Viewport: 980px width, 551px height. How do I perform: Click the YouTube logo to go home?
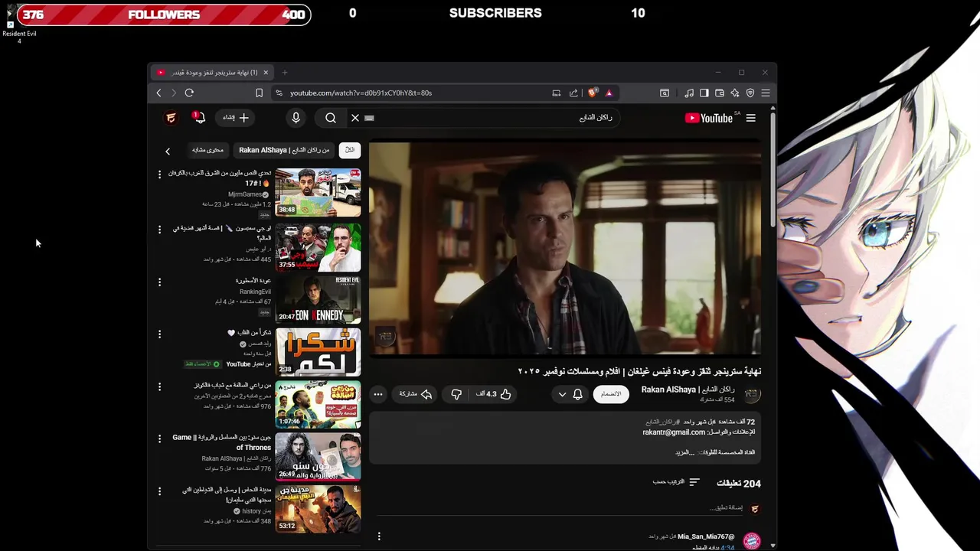(x=709, y=118)
